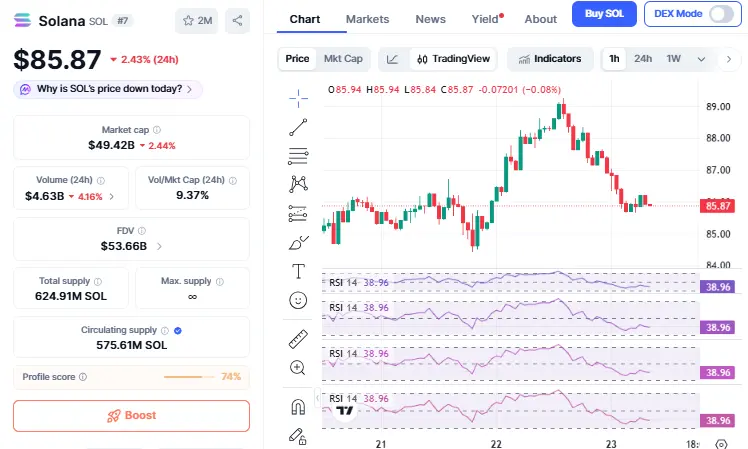Click the Profile score progress bar
This screenshot has height=449, width=748.
[189, 377]
